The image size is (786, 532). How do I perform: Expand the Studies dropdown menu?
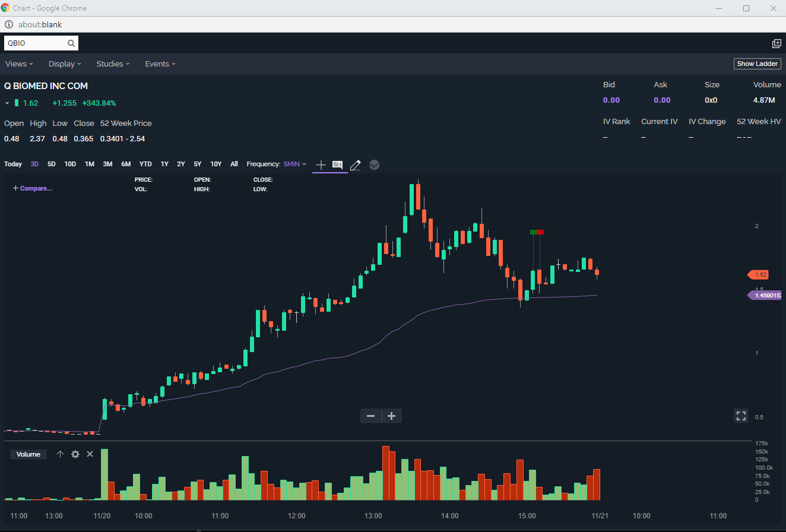pyautogui.click(x=113, y=64)
